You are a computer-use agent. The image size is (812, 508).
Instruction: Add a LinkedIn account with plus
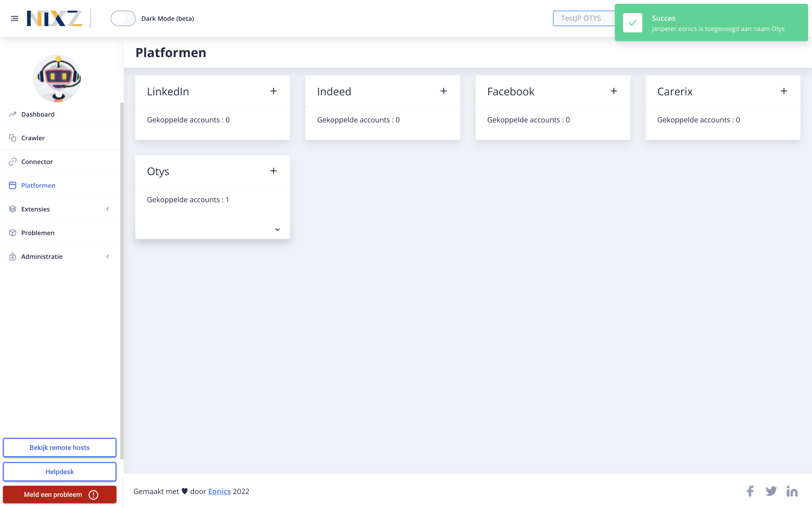(x=274, y=91)
